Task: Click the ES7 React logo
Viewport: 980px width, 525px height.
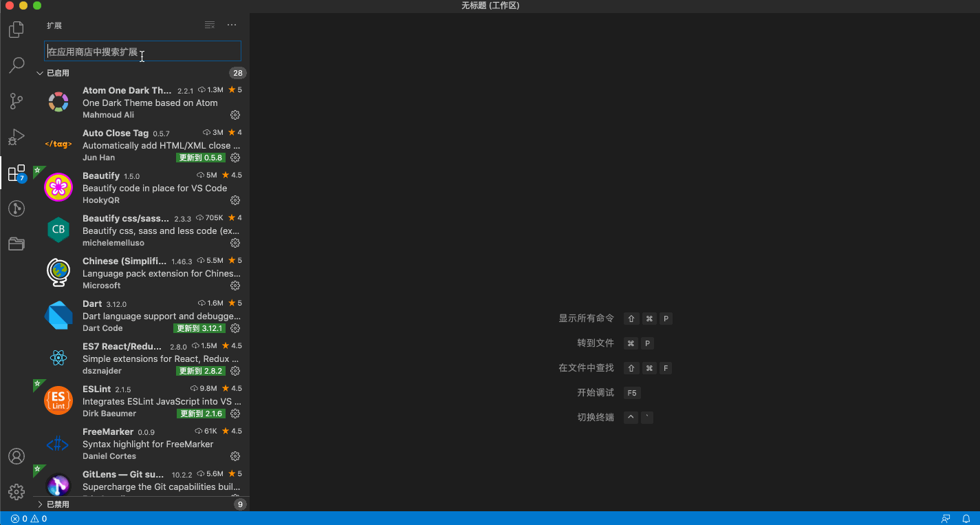Action: [x=58, y=358]
